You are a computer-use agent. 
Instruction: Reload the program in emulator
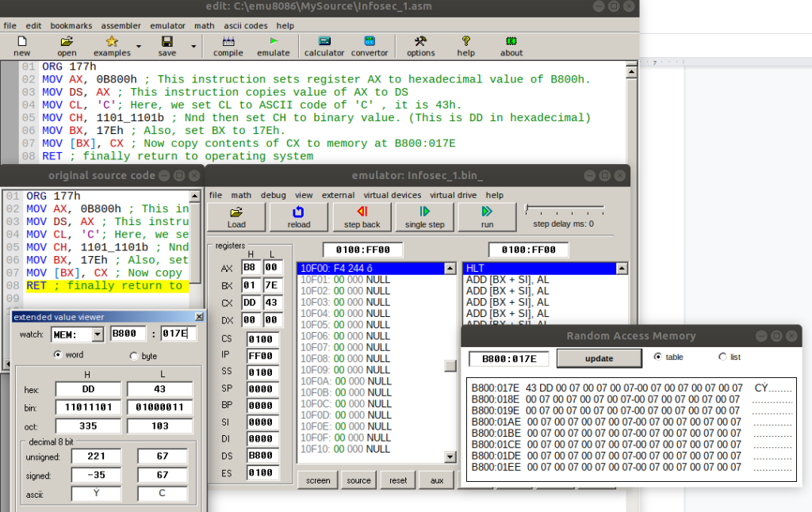coord(298,216)
